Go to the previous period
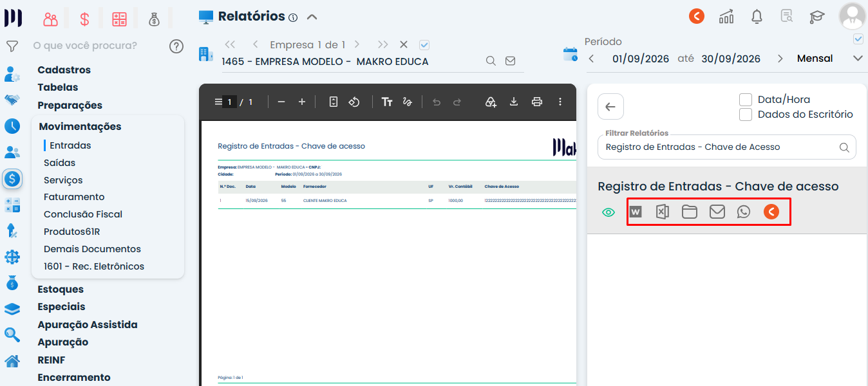 tap(591, 59)
